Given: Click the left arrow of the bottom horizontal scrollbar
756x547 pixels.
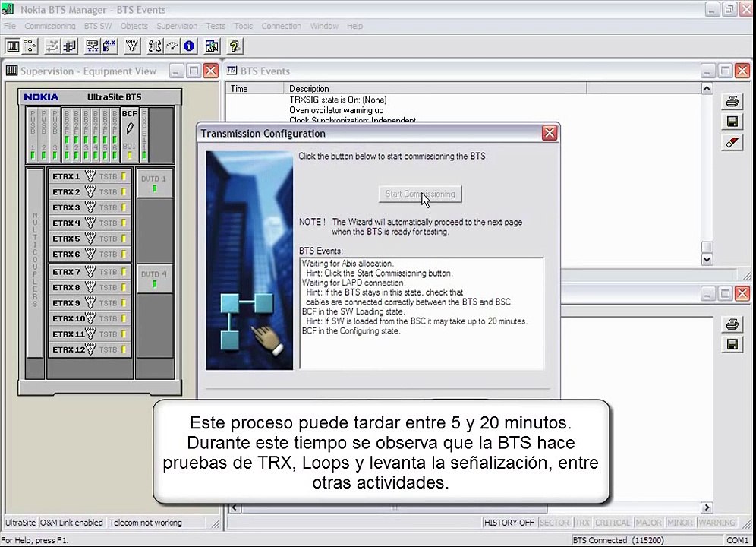Looking at the screenshot, I should [x=235, y=507].
